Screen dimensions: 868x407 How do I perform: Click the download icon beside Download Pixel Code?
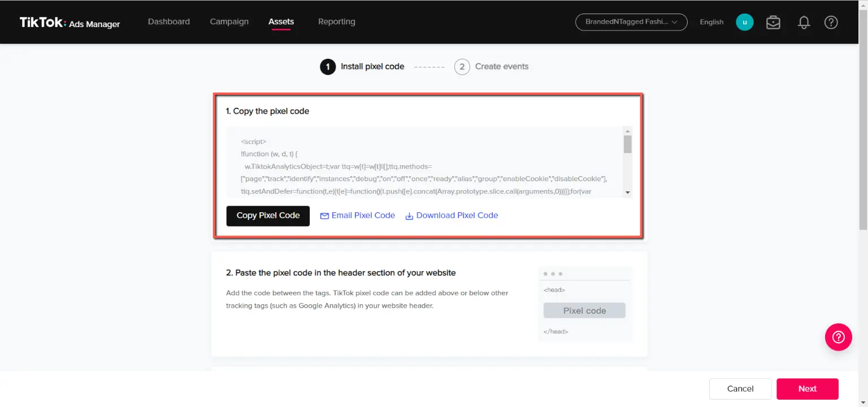[409, 216]
